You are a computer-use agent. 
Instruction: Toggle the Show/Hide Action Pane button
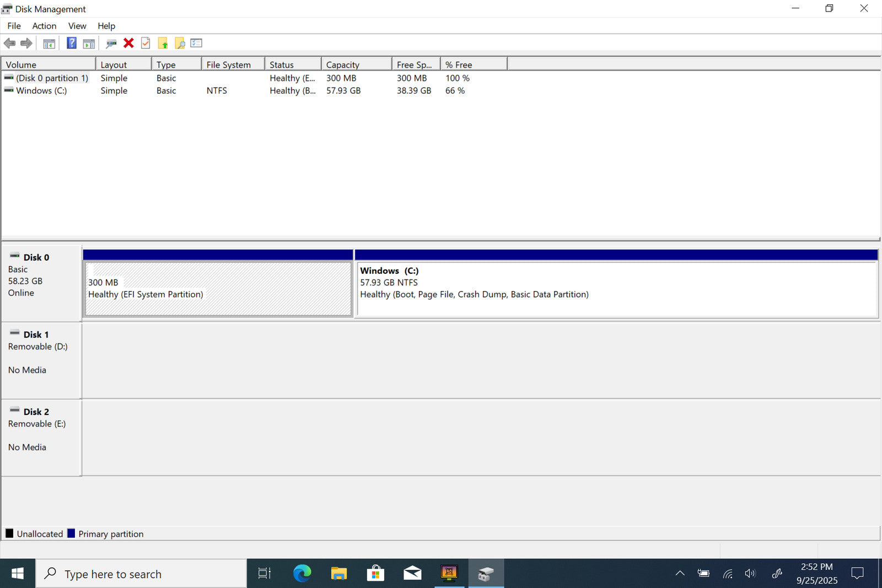[89, 43]
